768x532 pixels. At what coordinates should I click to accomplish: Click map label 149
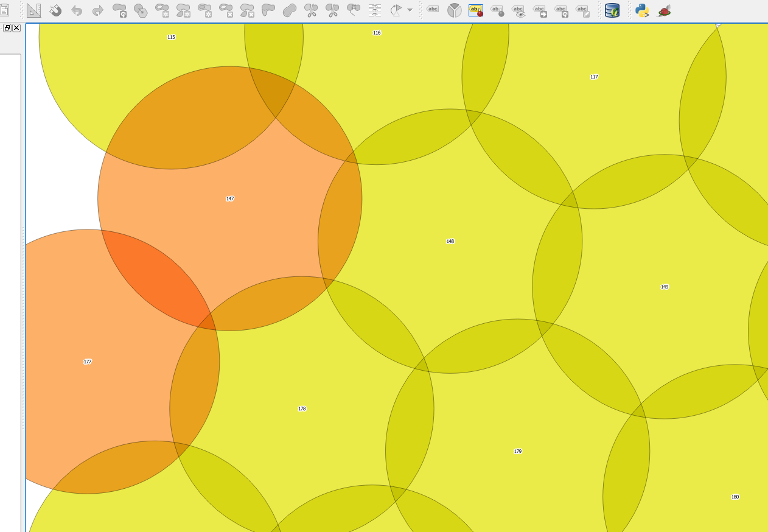point(665,287)
